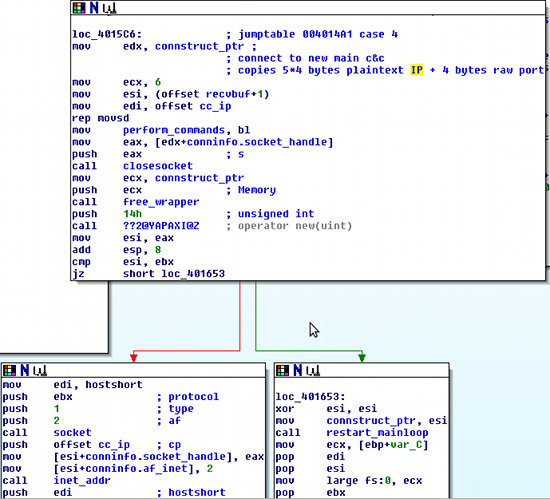
Task: Open color palette icon on loc_401653 node
Action: point(282,370)
